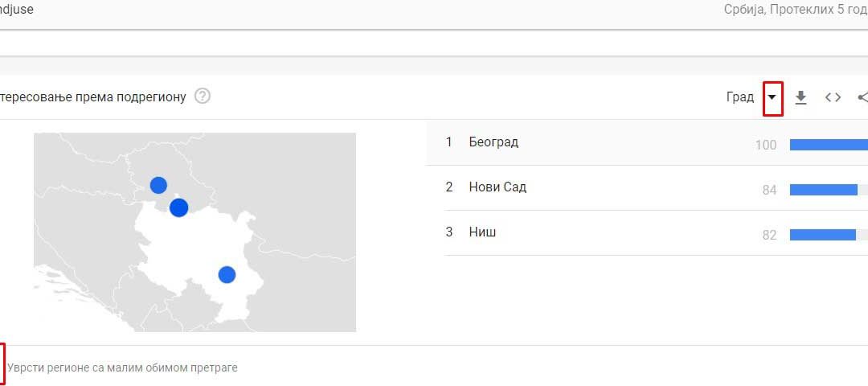
Task: Click the help icon beside the subregion heading
Action: click(x=203, y=96)
